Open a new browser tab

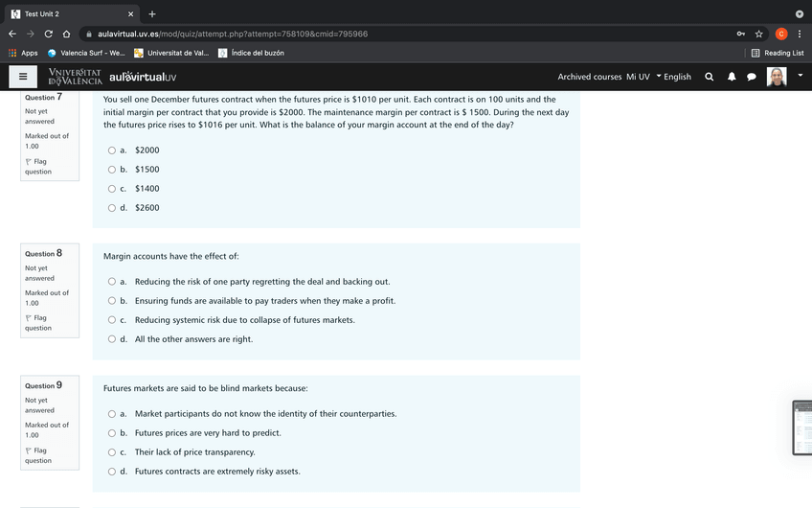coord(152,13)
